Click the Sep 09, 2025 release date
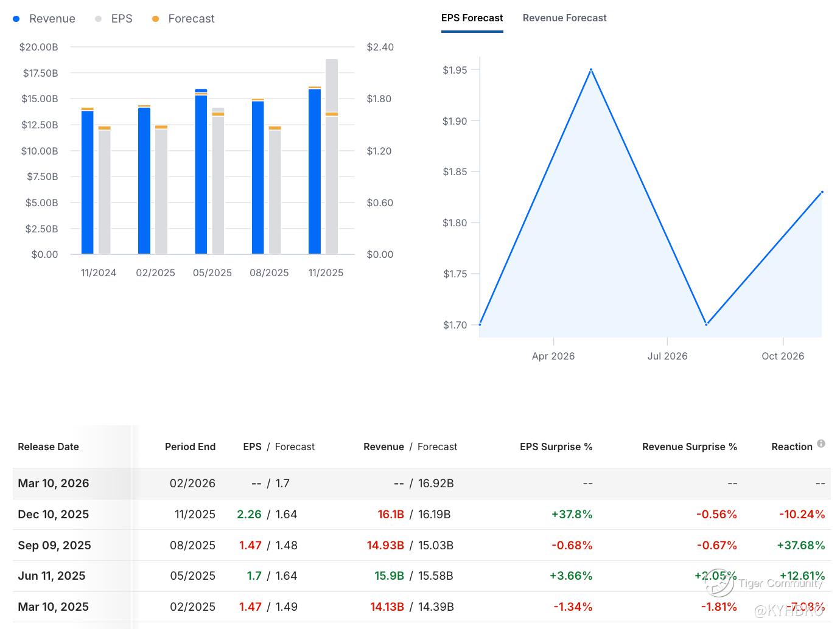The height and width of the screenshot is (629, 840). tap(54, 546)
